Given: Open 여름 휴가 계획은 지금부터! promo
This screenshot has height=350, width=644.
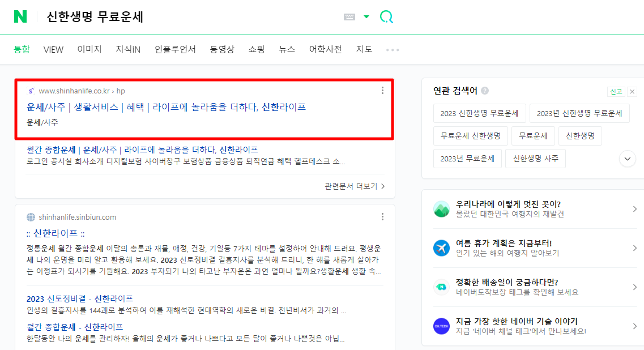Looking at the screenshot, I should 504,243.
